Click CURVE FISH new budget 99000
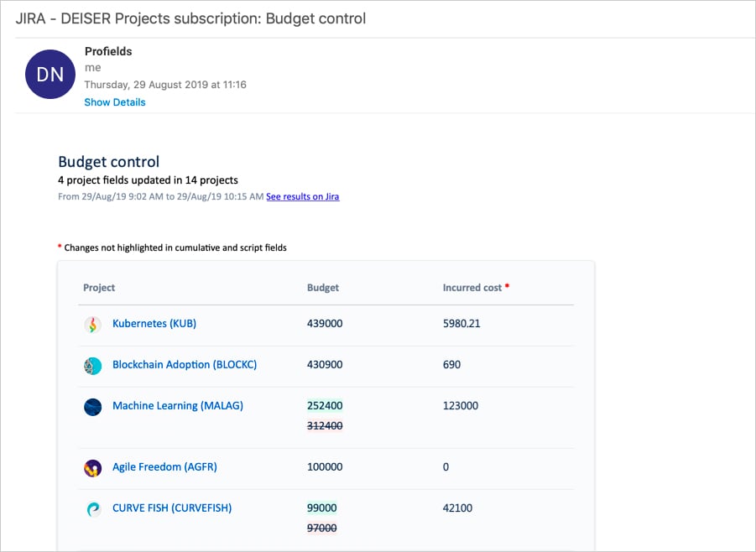 [322, 508]
